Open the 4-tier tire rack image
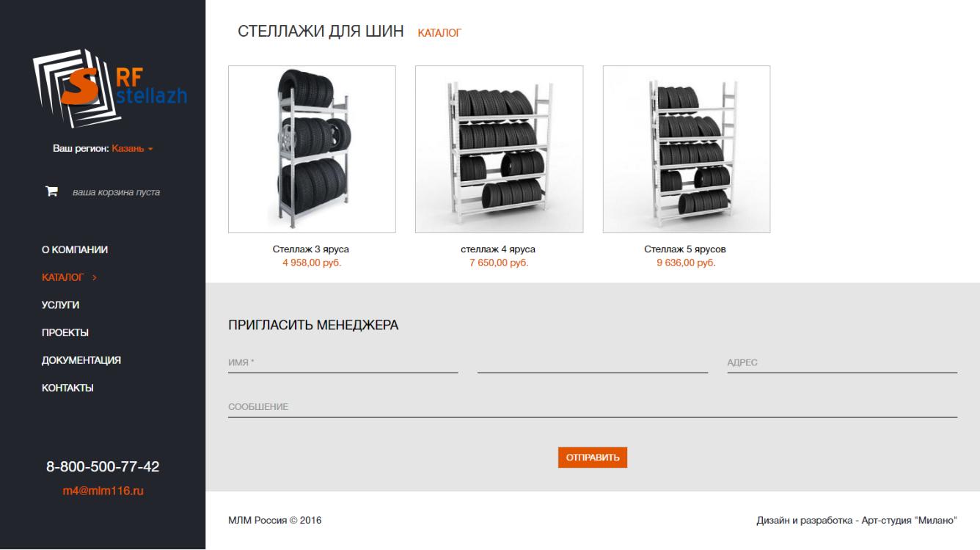Screen dimensions: 980x550 coord(500,150)
